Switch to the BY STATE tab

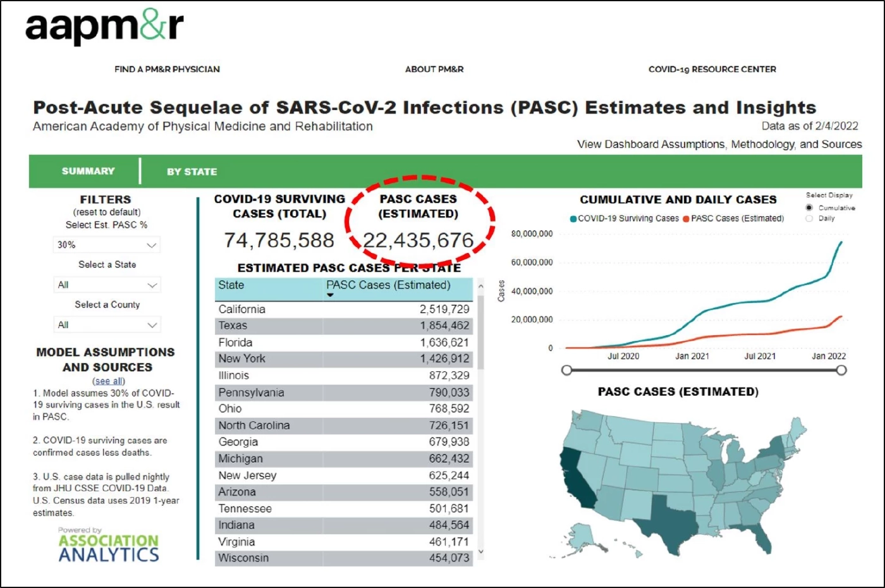192,171
